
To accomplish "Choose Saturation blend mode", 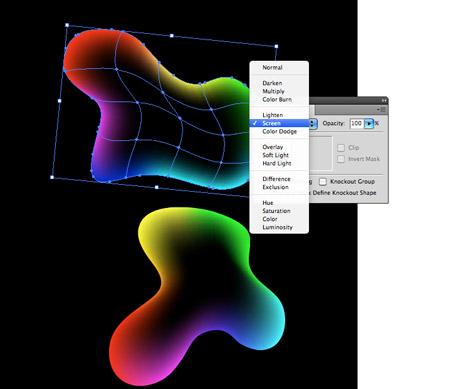I will (x=276, y=211).
